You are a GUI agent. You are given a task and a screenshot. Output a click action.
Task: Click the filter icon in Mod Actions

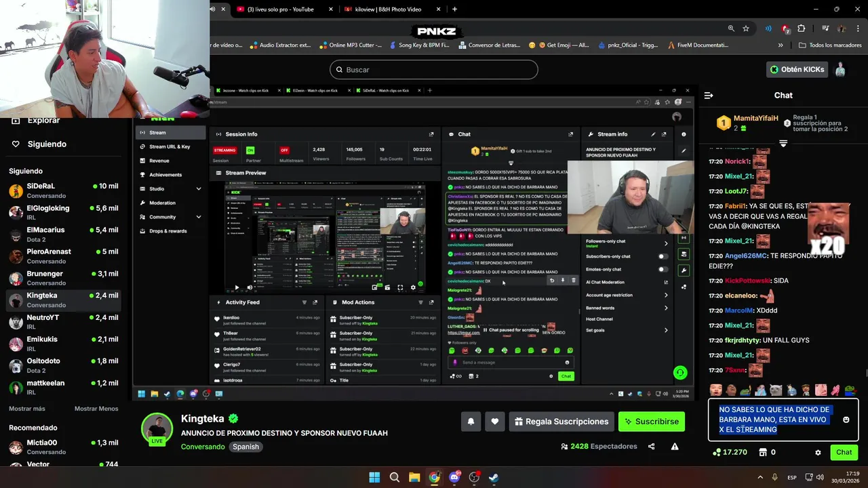[420, 302]
